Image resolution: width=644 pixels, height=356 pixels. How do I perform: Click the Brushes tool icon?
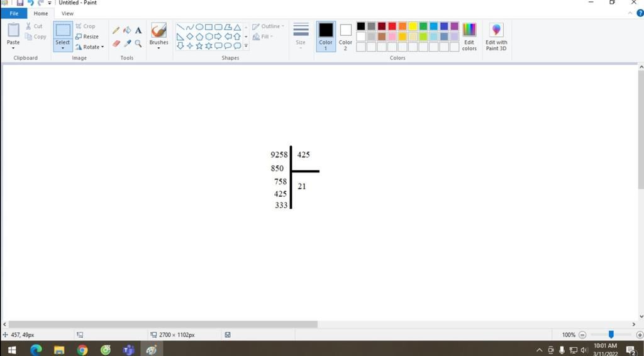point(158,30)
